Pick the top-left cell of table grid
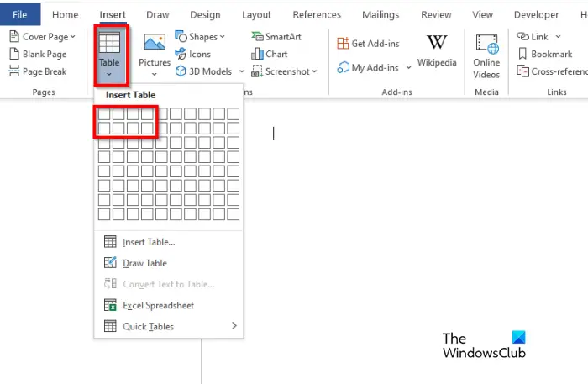 coord(104,114)
